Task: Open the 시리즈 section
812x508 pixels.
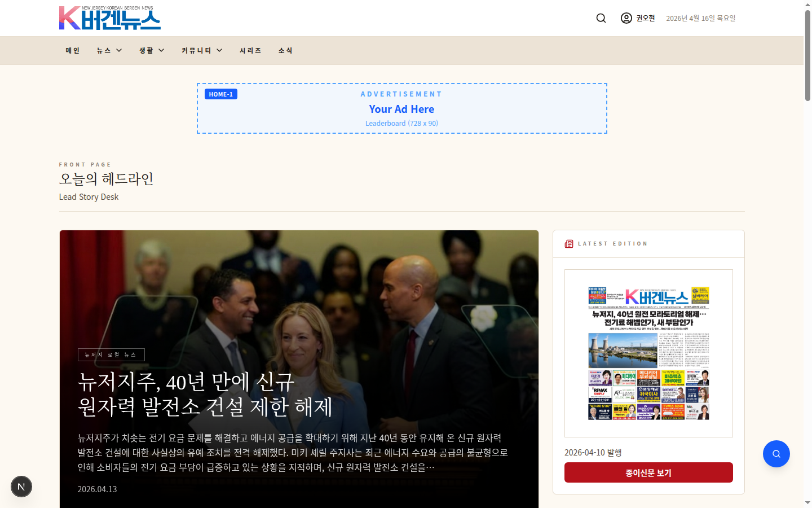Action: [250, 50]
